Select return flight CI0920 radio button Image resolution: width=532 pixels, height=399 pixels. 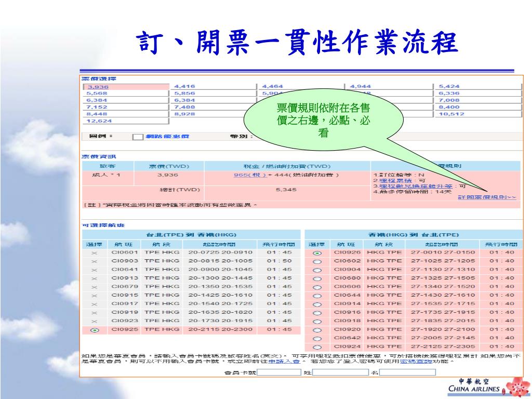click(317, 330)
